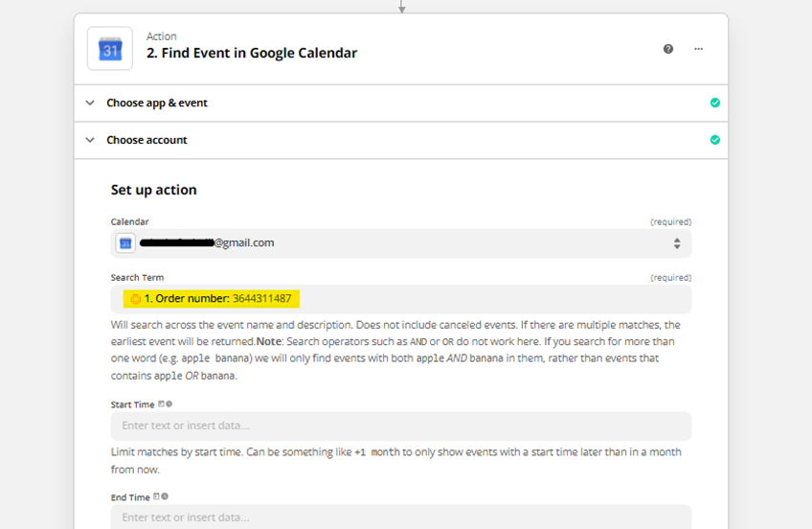Click the date-type icon next to End Time label
Screen dimensions: 812x529
[x=156, y=496]
